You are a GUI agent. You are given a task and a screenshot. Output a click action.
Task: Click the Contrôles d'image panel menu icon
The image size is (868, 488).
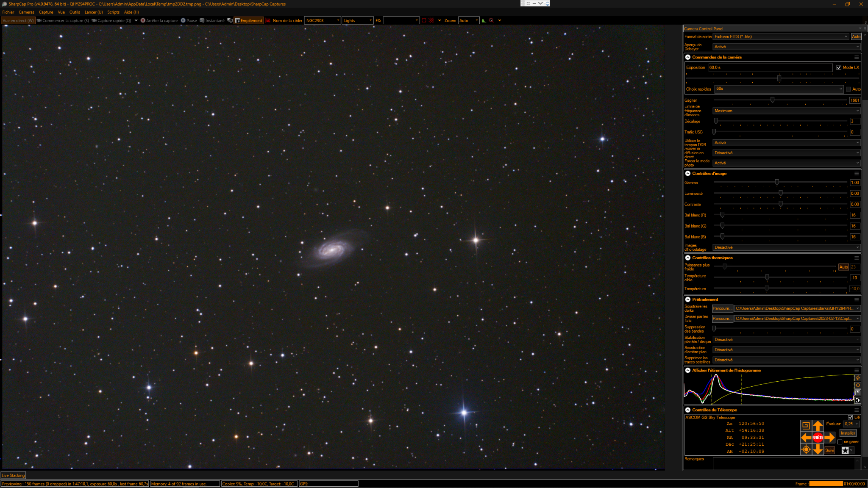click(x=857, y=173)
